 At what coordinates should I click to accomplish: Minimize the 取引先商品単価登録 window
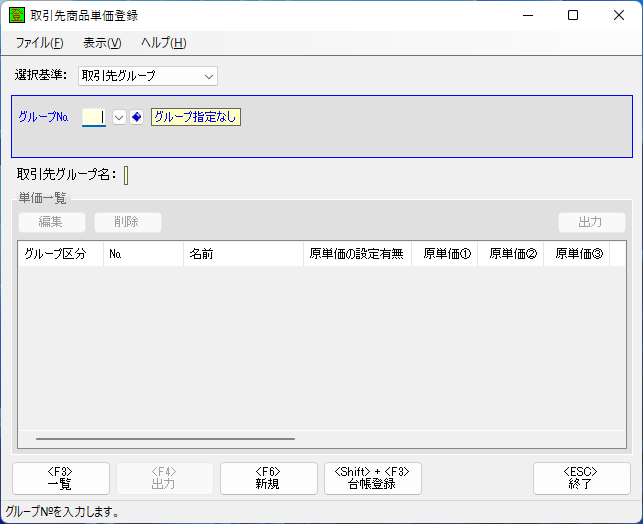(528, 16)
